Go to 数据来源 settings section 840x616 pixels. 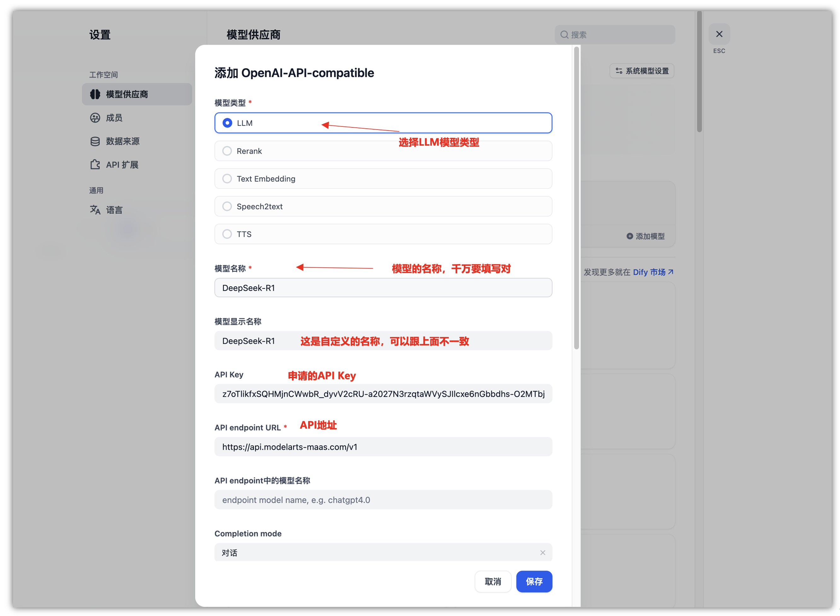pos(122,141)
